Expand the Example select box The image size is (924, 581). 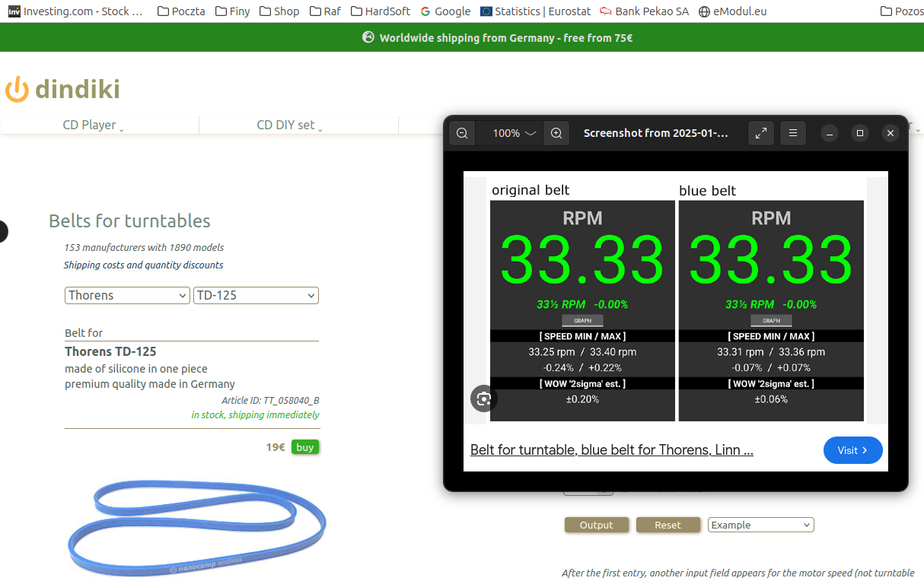[760, 525]
